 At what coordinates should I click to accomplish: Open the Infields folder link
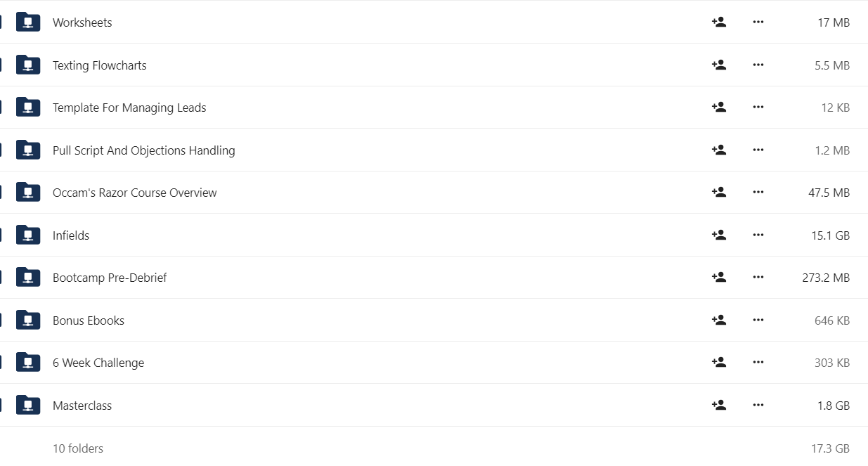point(71,235)
